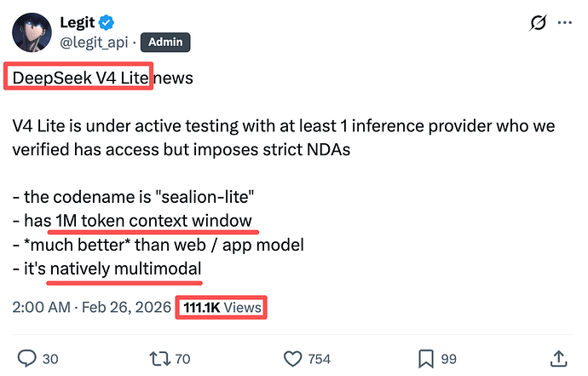The width and height of the screenshot is (588, 376).
Task: Click the like count of 754
Action: pos(320,359)
